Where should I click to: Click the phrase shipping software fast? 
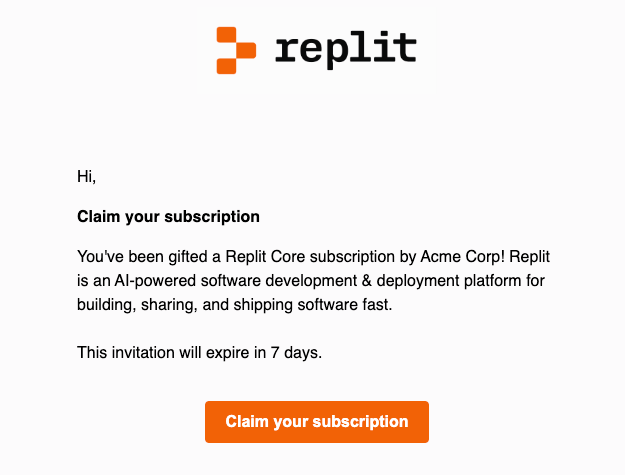[x=313, y=304]
